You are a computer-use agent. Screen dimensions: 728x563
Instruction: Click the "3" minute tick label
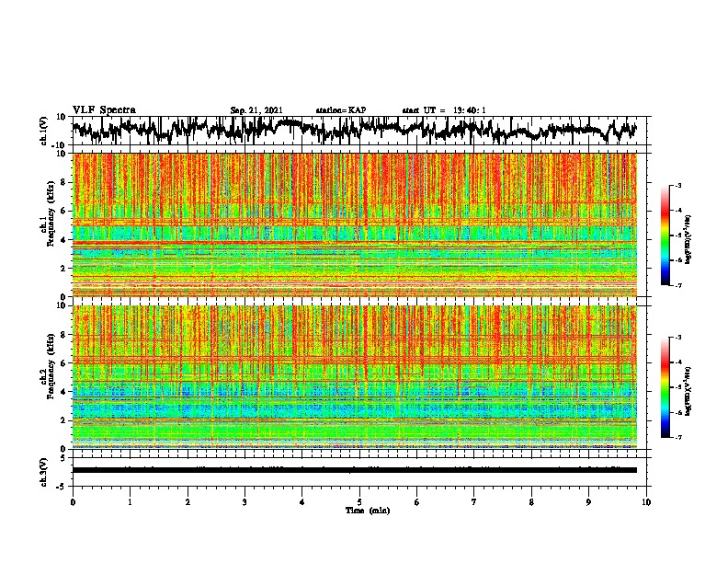(245, 502)
